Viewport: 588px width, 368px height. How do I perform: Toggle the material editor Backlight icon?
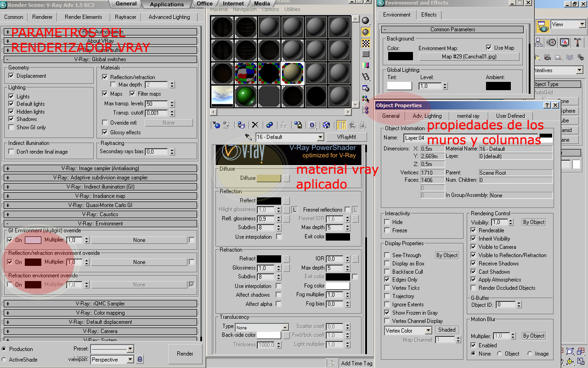[366, 32]
